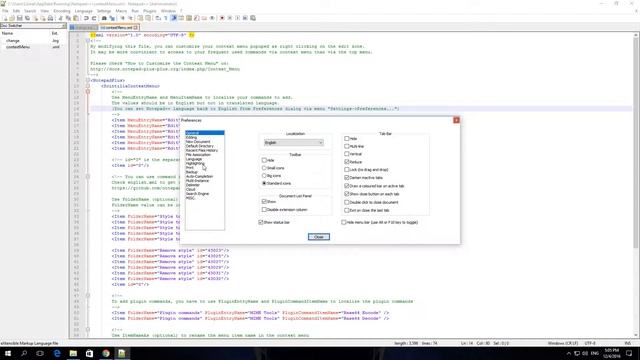Select the change row in Doc Switcher
The image size is (640, 360).
[33, 41]
